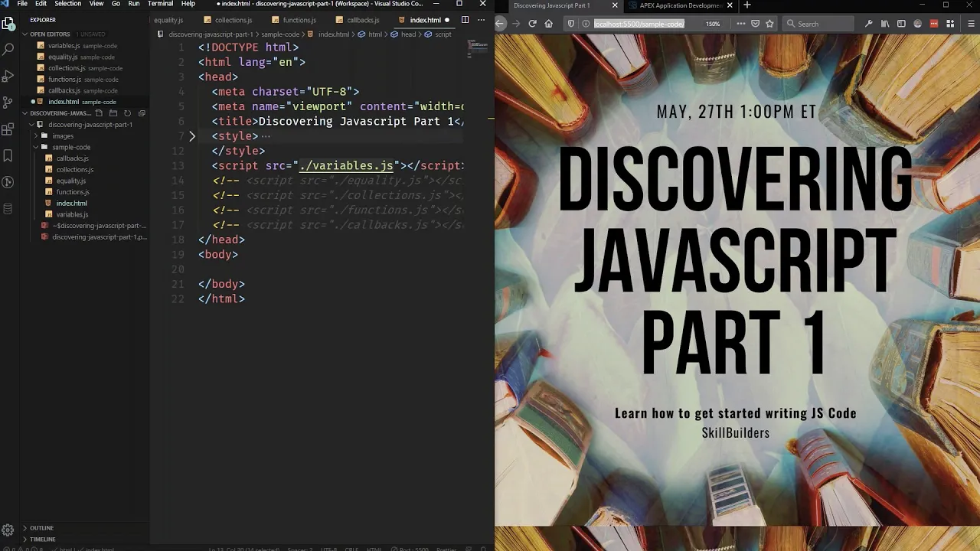This screenshot has height=551, width=980.
Task: Click New Folder icon in workspace header
Action: coord(113,113)
